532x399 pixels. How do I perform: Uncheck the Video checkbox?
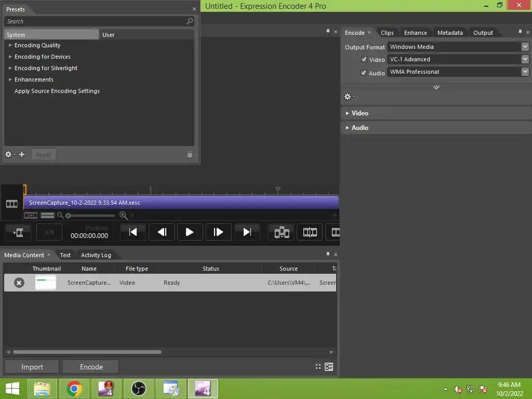tap(364, 59)
